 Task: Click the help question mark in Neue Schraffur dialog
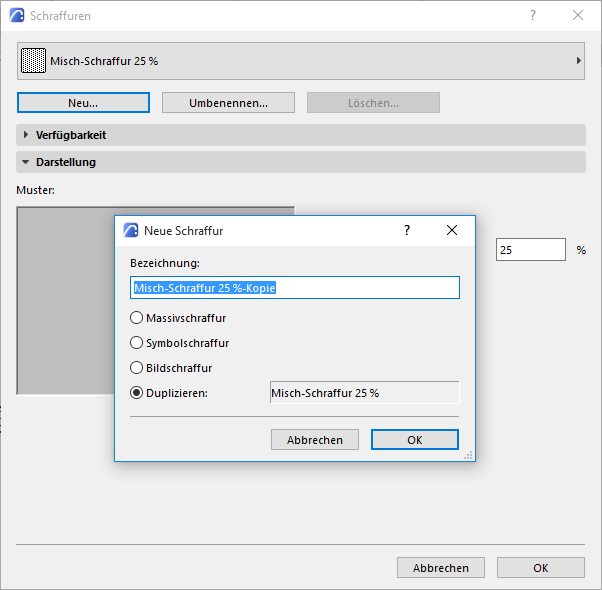[407, 231]
